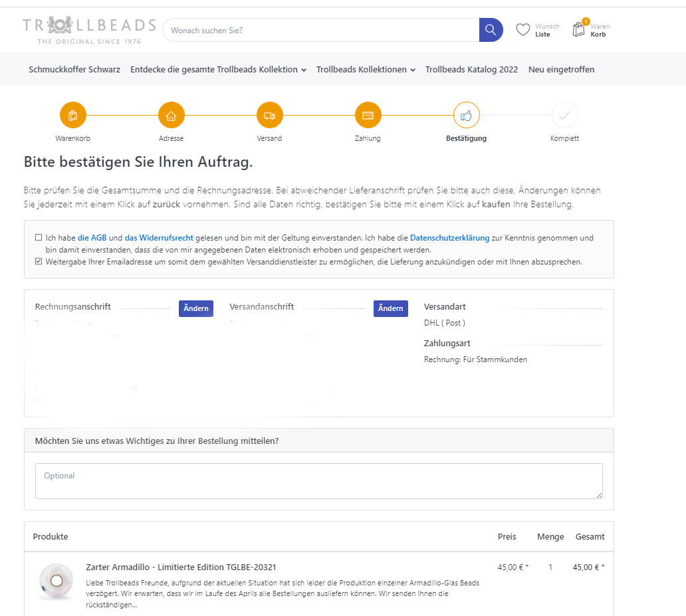
Task: Click the Zahlung step label
Action: pyautogui.click(x=368, y=138)
